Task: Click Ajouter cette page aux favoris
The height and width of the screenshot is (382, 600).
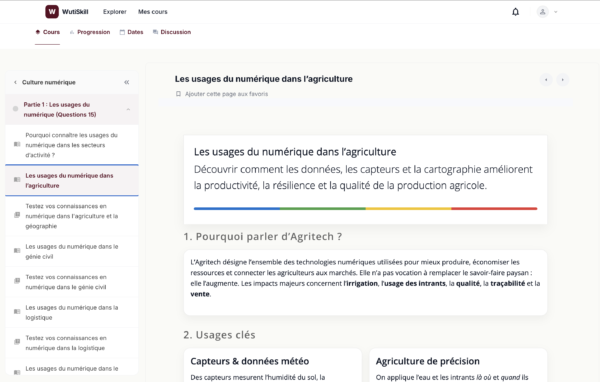Action: click(x=227, y=94)
